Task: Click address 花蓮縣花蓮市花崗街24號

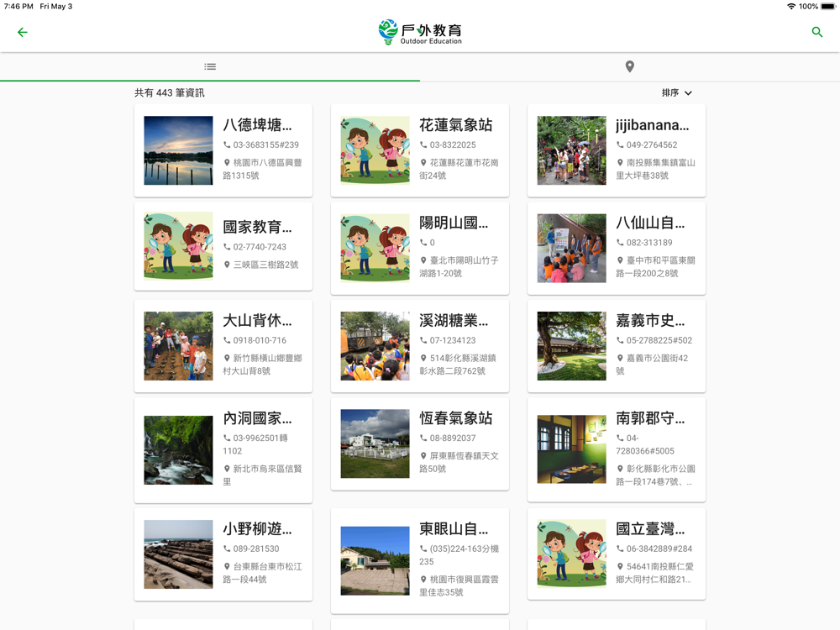Action: 459,169
